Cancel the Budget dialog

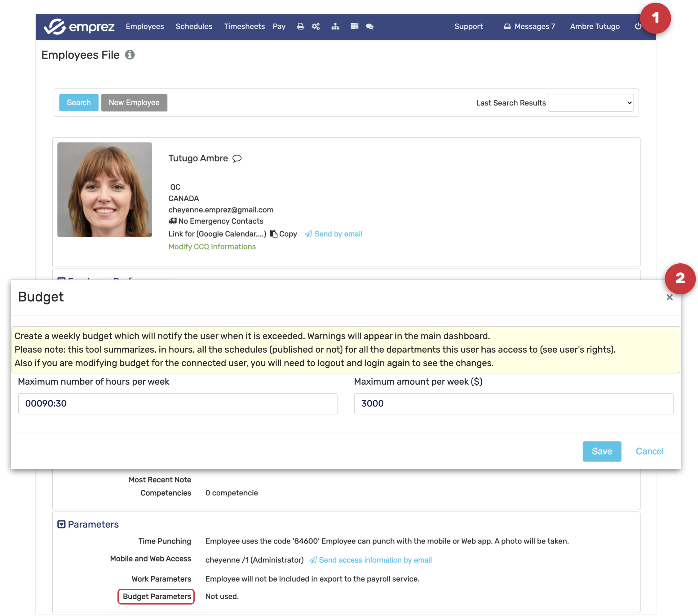pyautogui.click(x=649, y=451)
